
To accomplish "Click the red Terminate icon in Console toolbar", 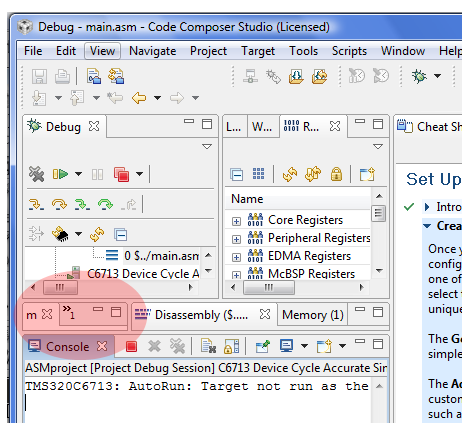I will [x=131, y=347].
